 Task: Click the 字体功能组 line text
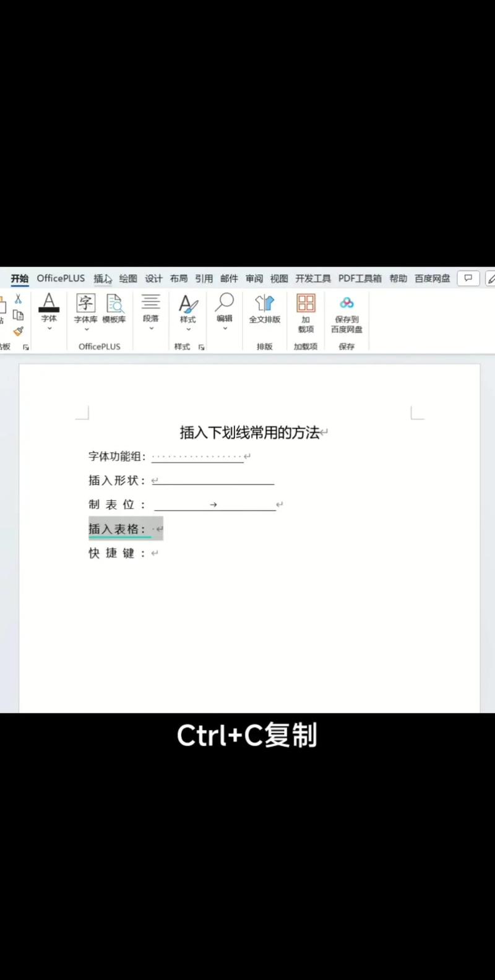point(117,457)
